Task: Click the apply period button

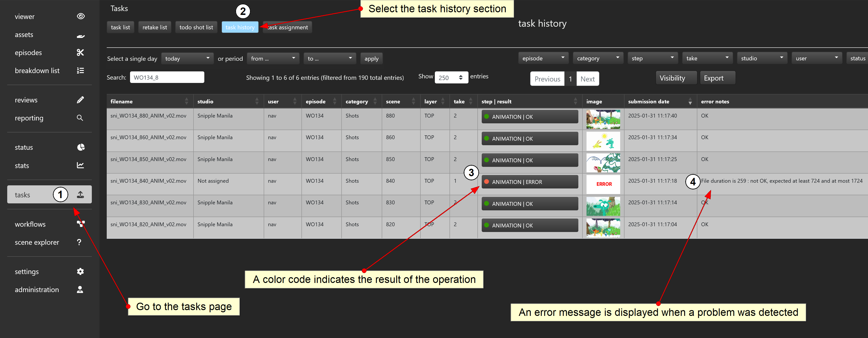Action: (x=371, y=58)
